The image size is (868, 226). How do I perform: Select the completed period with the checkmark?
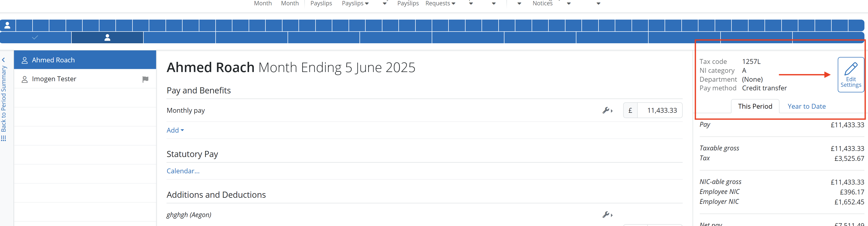(35, 37)
